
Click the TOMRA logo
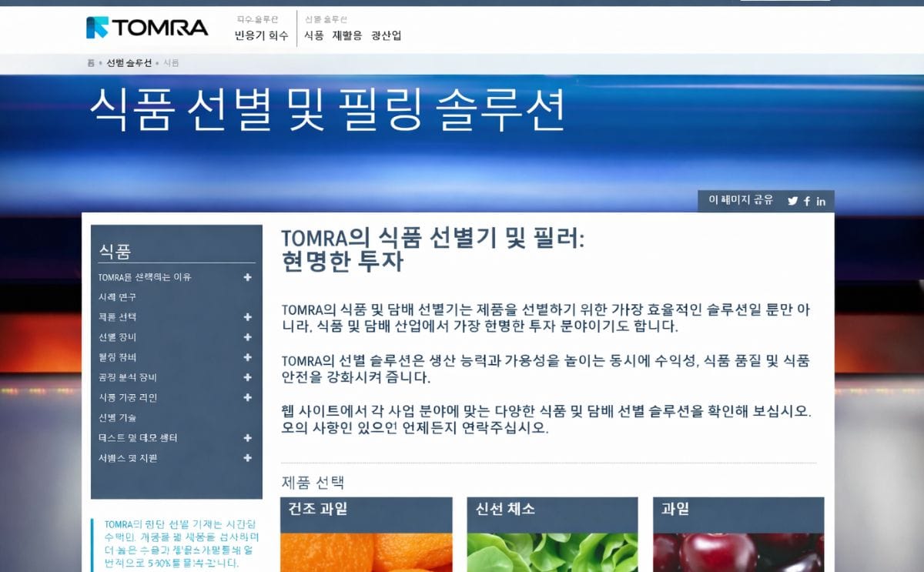coord(146,27)
